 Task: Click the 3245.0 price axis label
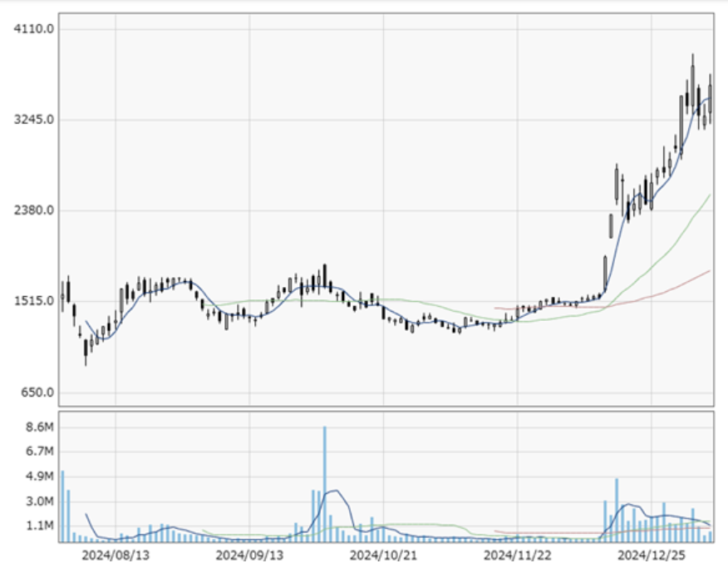coord(34,120)
